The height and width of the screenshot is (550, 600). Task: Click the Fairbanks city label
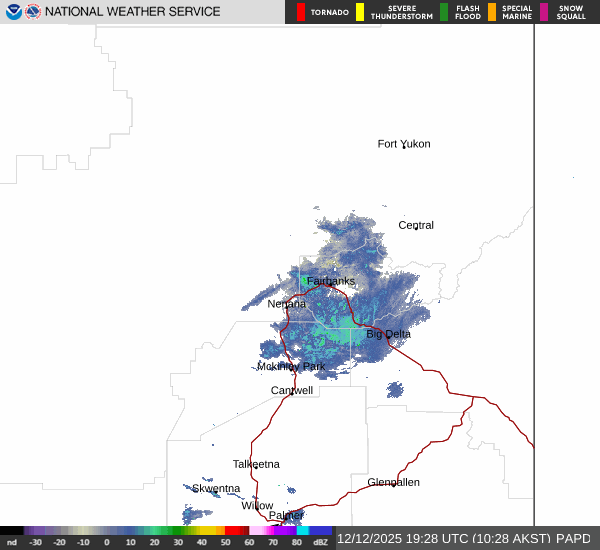(x=331, y=281)
